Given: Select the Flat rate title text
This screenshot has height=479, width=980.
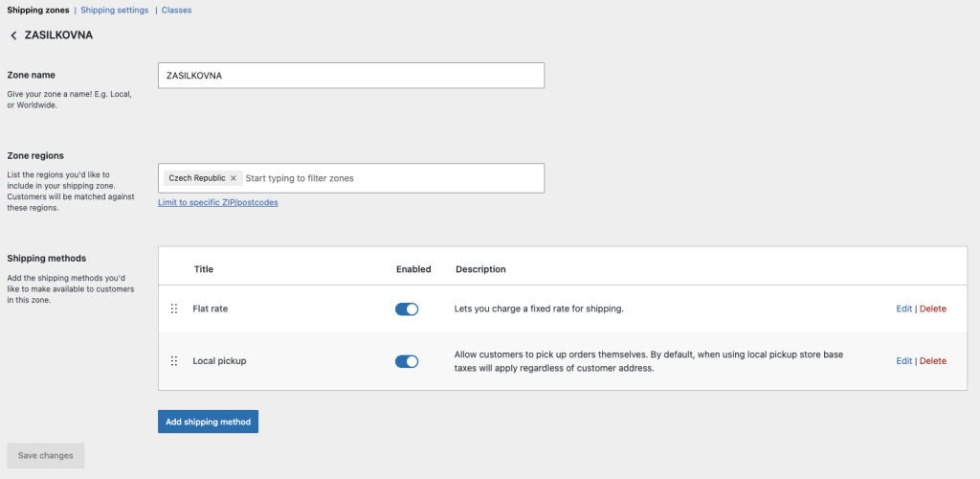Looking at the screenshot, I should (210, 308).
